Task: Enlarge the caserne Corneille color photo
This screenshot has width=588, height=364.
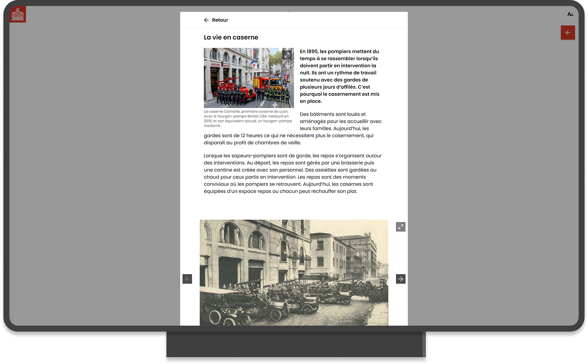Action: [x=287, y=55]
